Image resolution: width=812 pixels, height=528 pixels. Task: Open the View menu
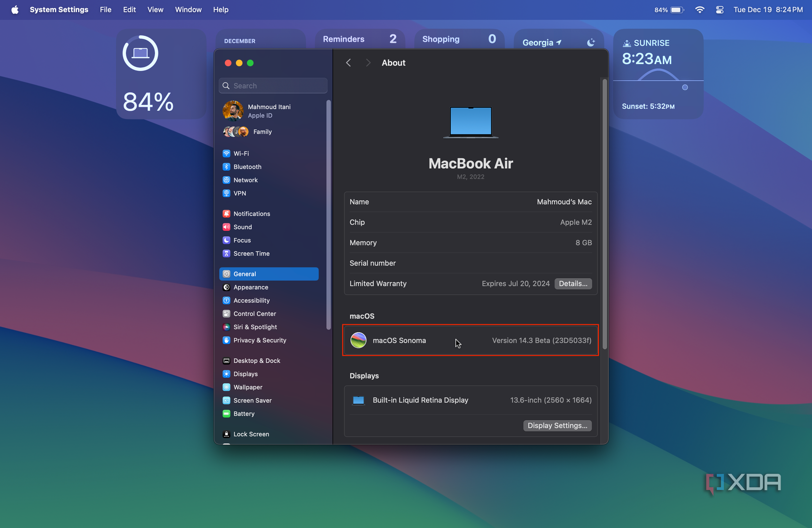[x=156, y=9]
